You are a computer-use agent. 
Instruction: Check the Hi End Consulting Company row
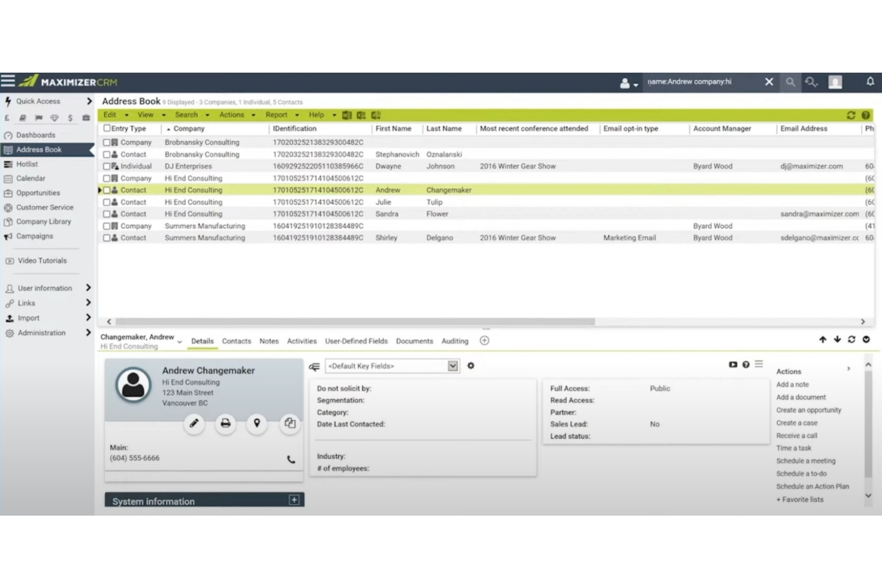coord(107,178)
